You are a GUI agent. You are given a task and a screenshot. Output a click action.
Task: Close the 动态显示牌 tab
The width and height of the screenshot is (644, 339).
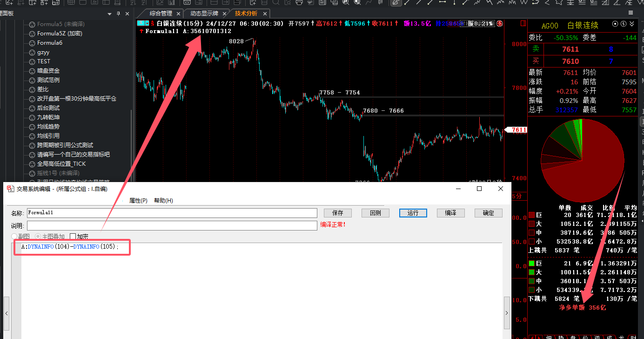224,14
